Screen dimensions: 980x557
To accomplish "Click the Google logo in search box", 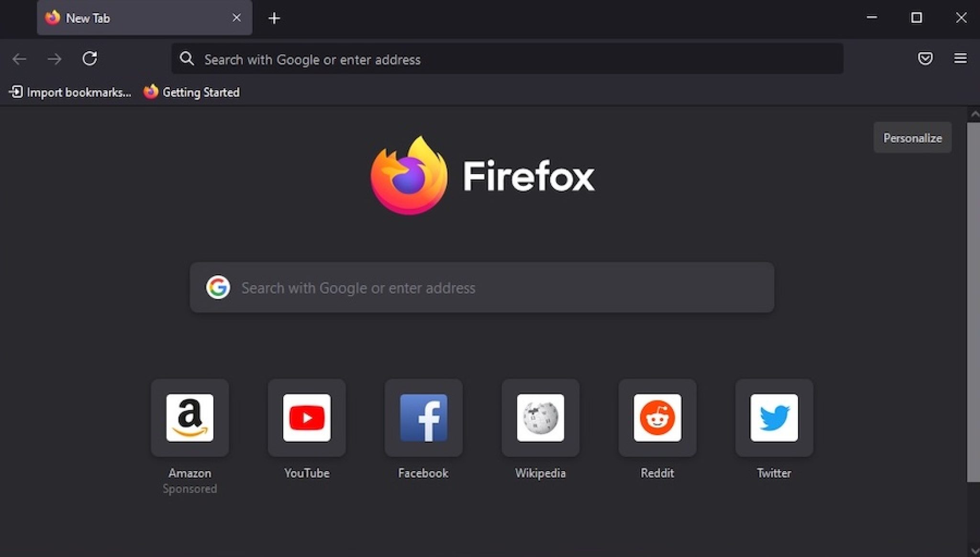I will [218, 287].
